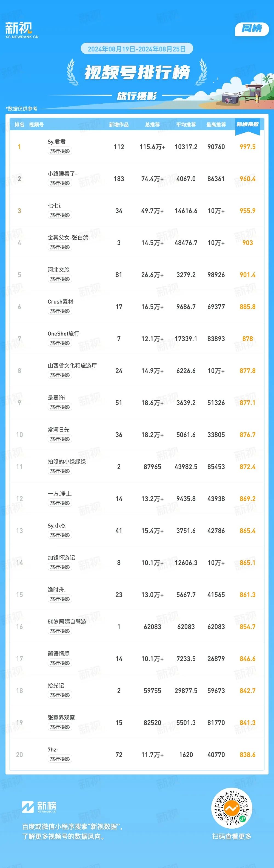Image resolution: width=274 pixels, height=868 pixels.
Task: Select the 新榜指数 column header
Action: click(247, 124)
